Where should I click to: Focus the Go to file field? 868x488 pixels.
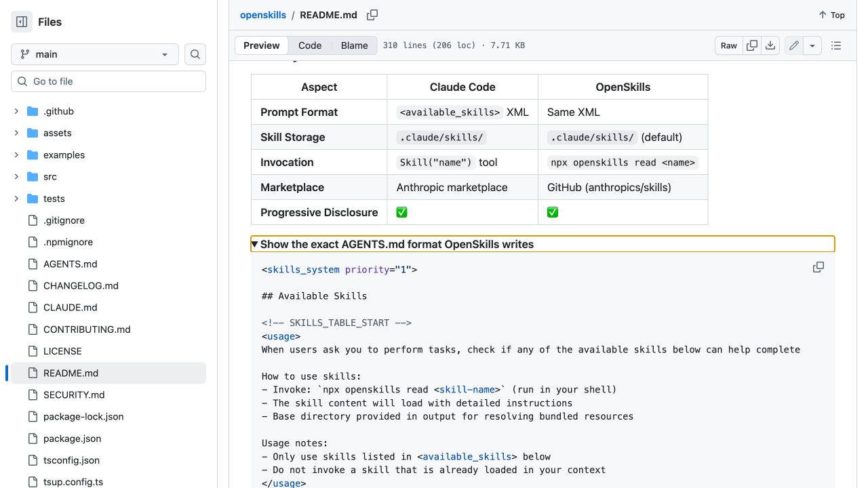108,81
